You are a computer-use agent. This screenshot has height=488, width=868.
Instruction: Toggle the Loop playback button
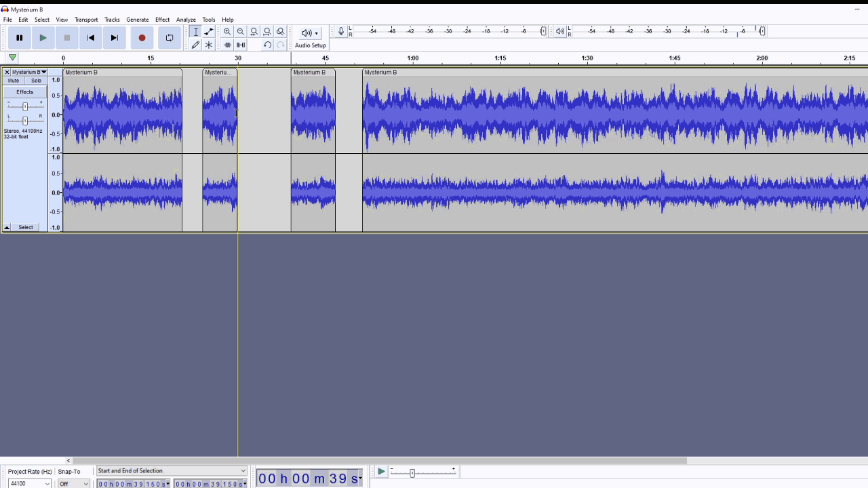pos(170,38)
